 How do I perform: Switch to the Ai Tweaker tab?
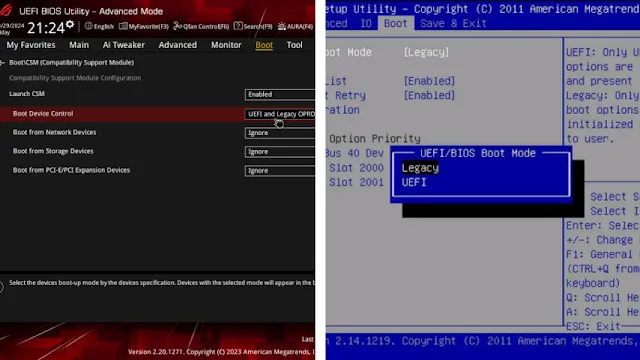click(123, 45)
